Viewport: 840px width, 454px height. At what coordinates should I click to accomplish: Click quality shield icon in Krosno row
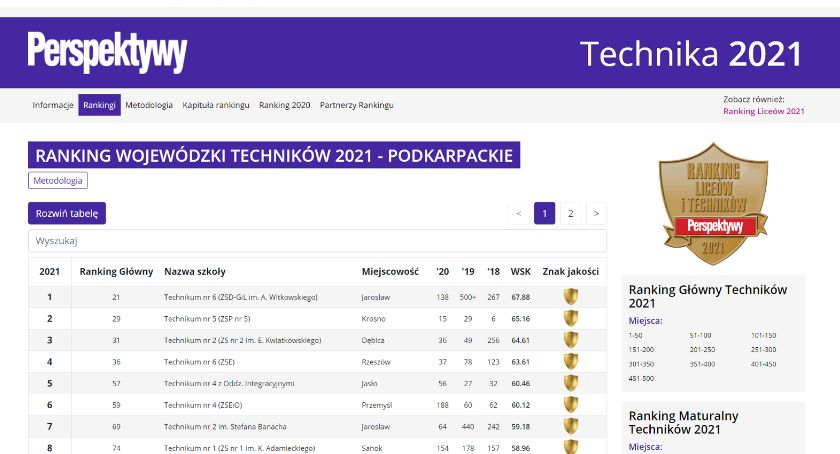tap(571, 318)
